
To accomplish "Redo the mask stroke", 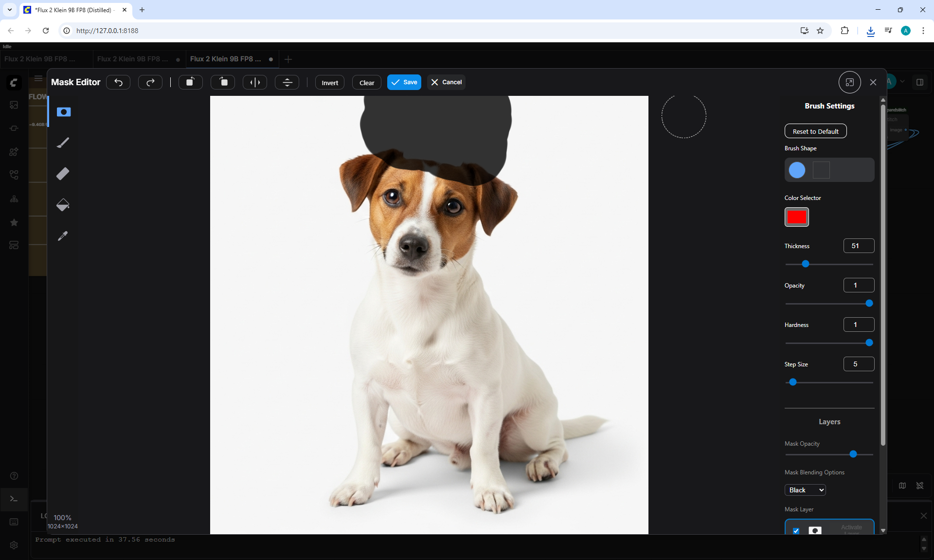I will (150, 82).
